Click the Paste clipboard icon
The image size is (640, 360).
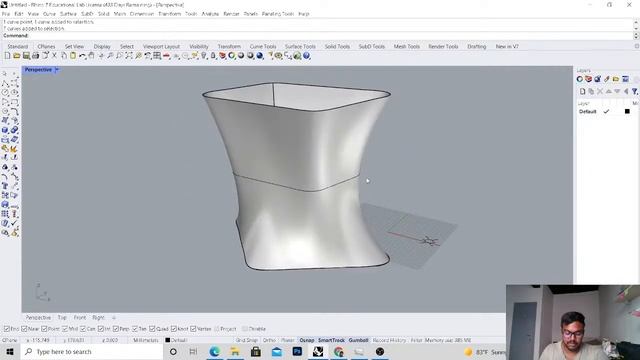pos(73,56)
